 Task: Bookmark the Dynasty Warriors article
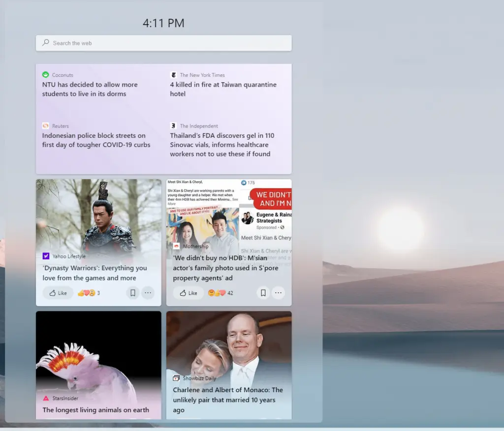tap(133, 293)
